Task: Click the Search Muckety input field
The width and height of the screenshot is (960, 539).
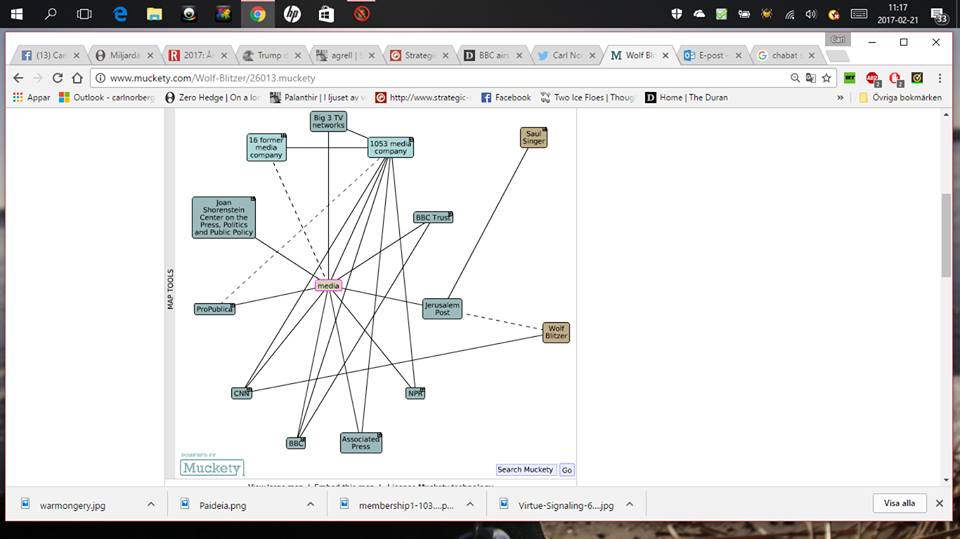Action: (526, 470)
